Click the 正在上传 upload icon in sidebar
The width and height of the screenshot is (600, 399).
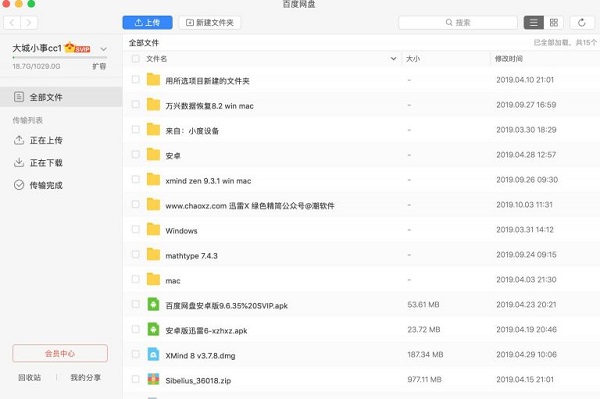click(x=19, y=140)
